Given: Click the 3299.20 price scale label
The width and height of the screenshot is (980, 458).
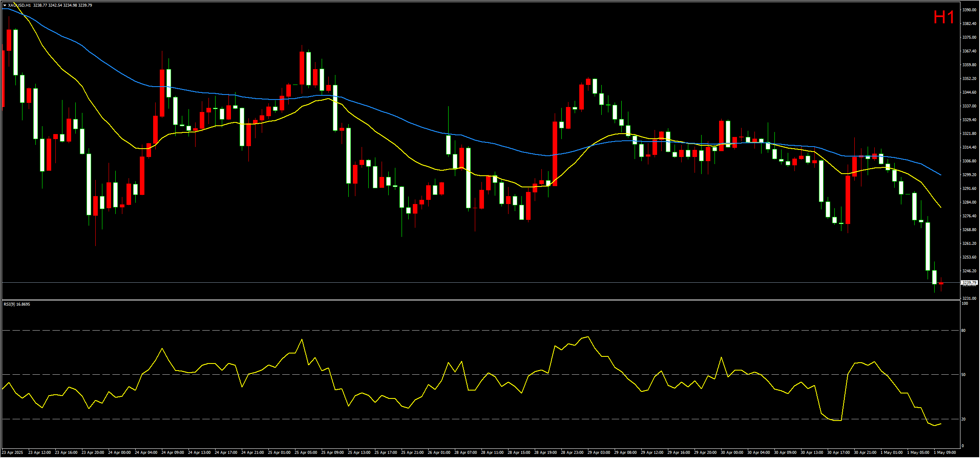Looking at the screenshot, I should [x=969, y=174].
